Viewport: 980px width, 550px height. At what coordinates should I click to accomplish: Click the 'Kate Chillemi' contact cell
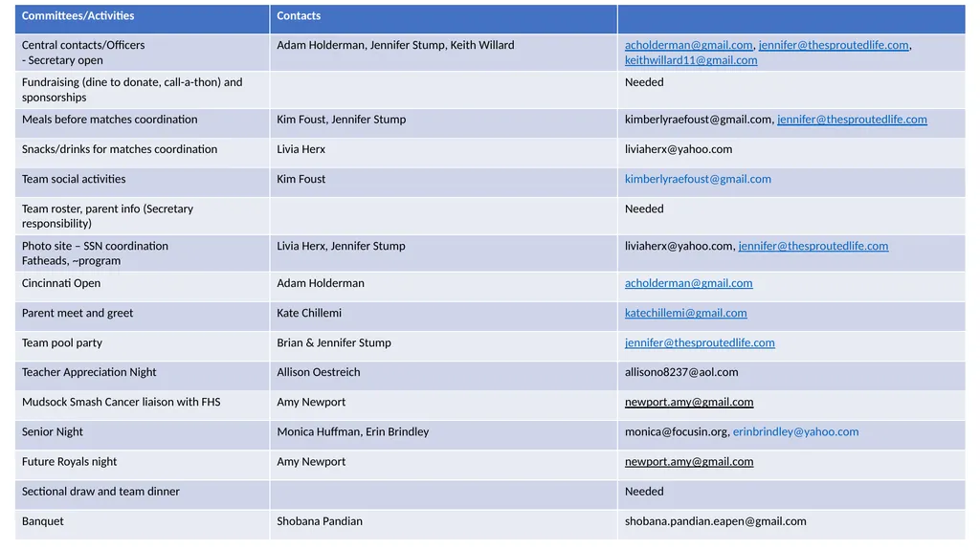[x=444, y=317]
